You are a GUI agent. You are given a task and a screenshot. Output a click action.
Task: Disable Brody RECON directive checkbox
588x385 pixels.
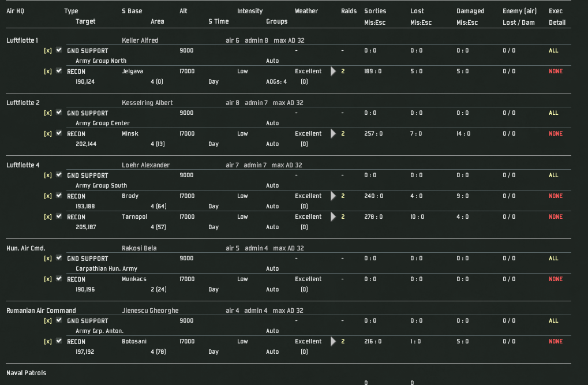59,195
